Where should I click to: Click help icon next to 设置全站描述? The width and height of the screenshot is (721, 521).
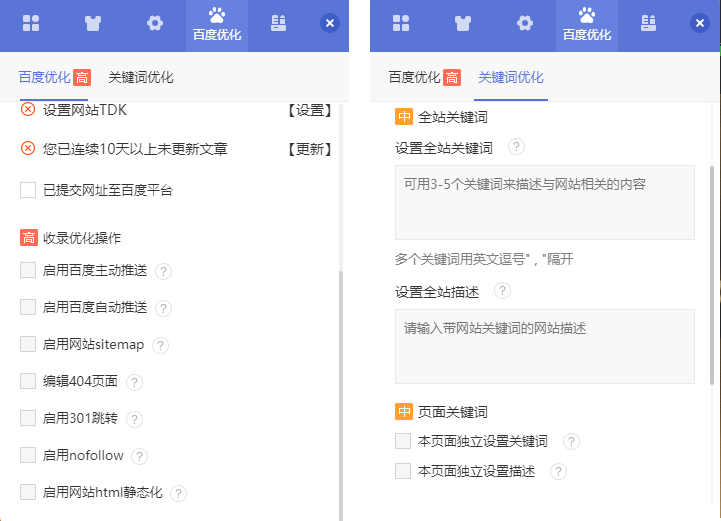click(x=502, y=291)
